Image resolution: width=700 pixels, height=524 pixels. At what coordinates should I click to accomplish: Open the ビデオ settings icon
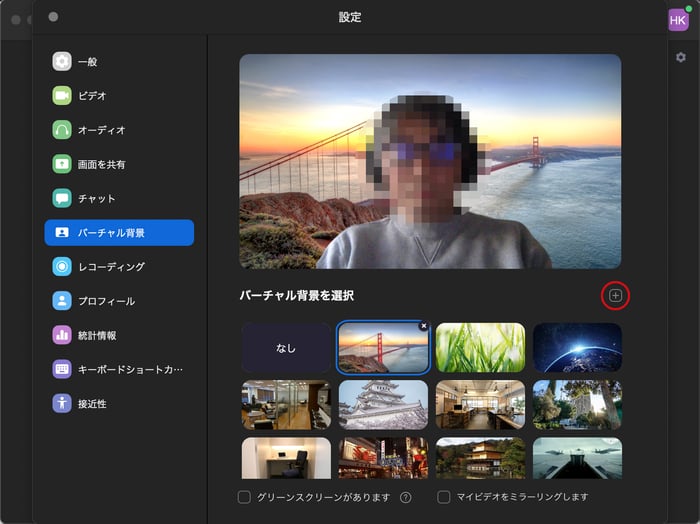(x=62, y=96)
